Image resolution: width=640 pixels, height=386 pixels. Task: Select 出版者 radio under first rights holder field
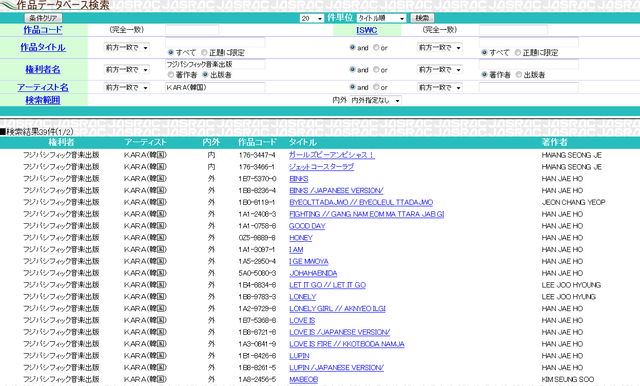click(205, 75)
